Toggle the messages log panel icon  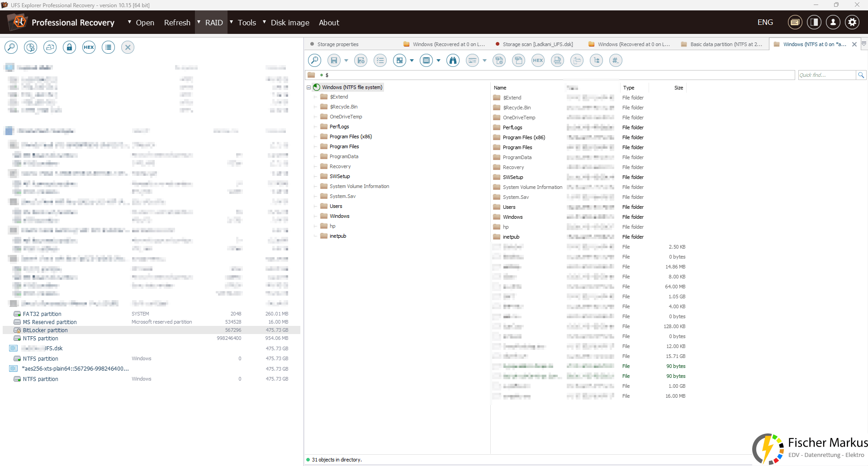click(x=795, y=23)
